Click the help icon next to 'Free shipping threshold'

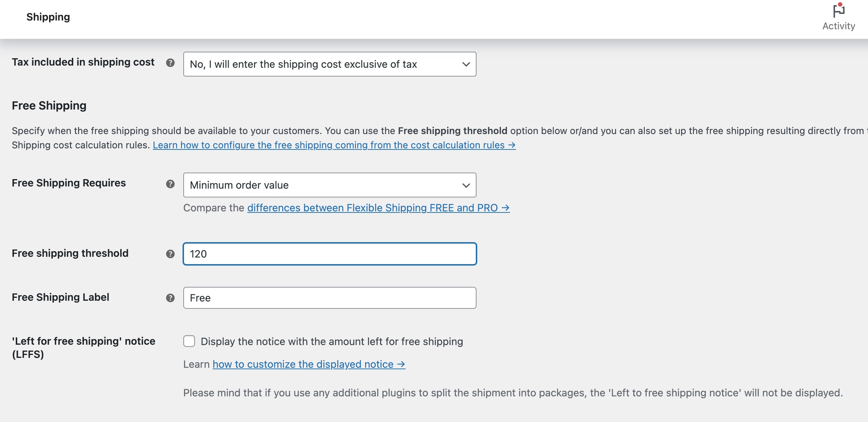170,254
